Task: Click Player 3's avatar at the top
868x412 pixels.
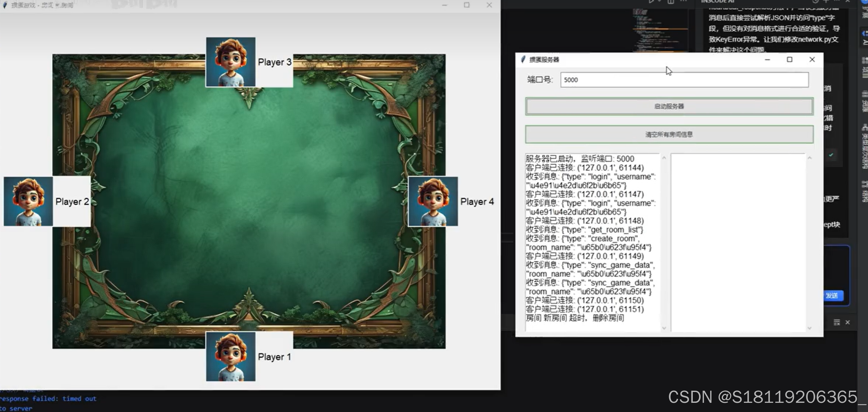Action: 231,62
